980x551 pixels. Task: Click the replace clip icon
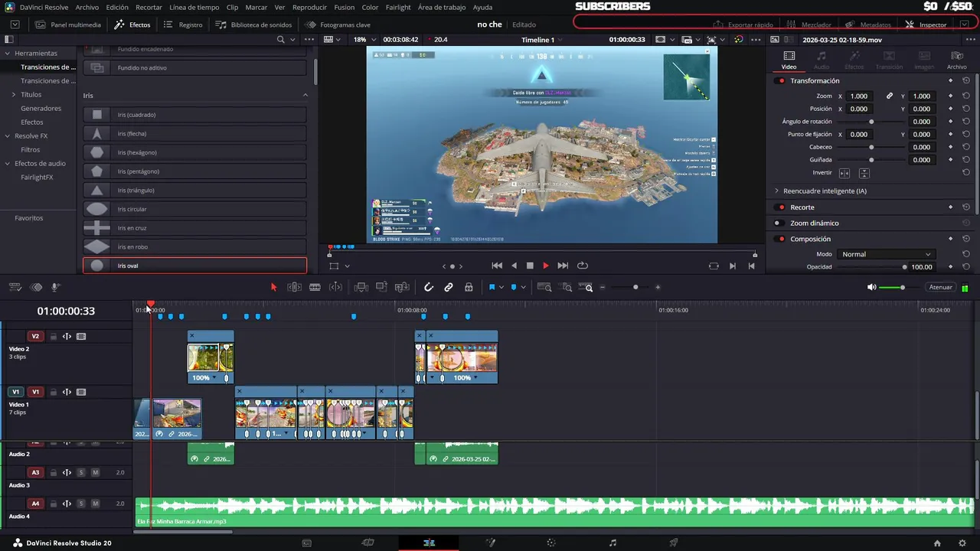point(402,287)
